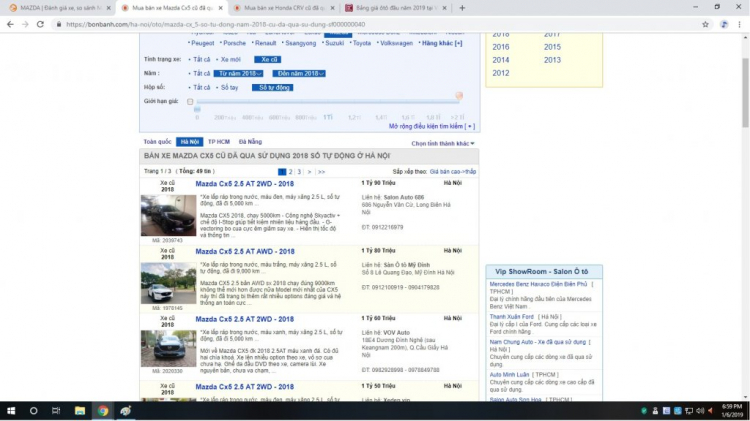Open Nam Chung Auto showroom link

[x=538, y=342]
